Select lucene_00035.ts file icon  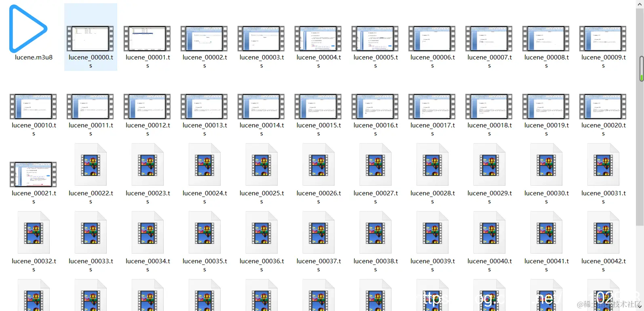[204, 233]
